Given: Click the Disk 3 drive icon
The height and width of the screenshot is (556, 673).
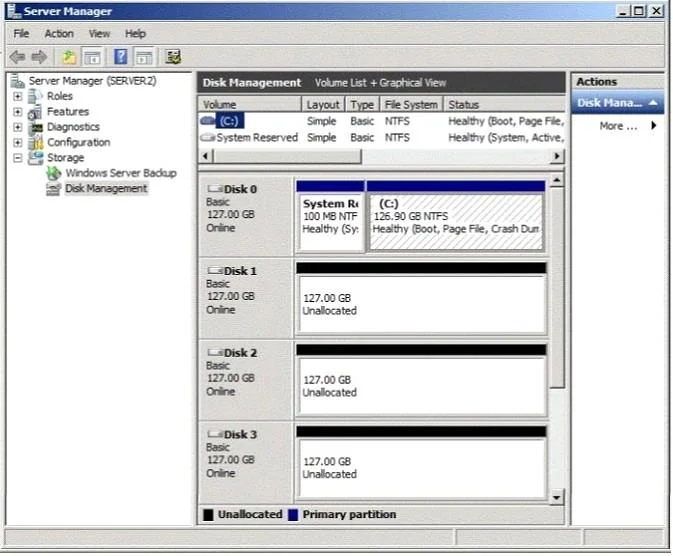Looking at the screenshot, I should [215, 434].
